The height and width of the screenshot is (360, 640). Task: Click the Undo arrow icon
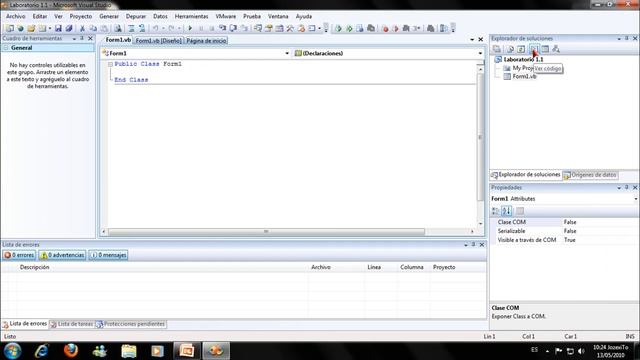(156, 28)
